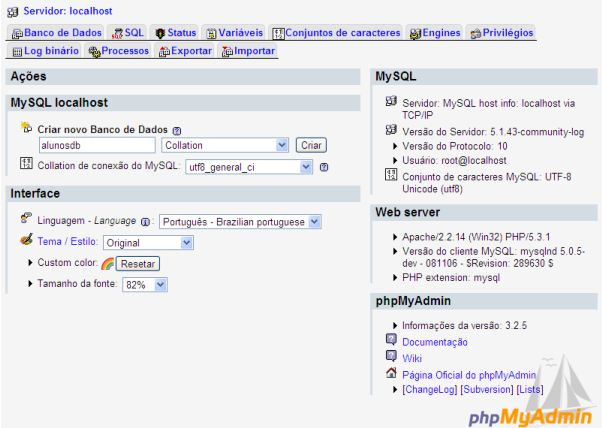Click the charset icon beside Conjunto de caracteres MySQL

click(391, 174)
